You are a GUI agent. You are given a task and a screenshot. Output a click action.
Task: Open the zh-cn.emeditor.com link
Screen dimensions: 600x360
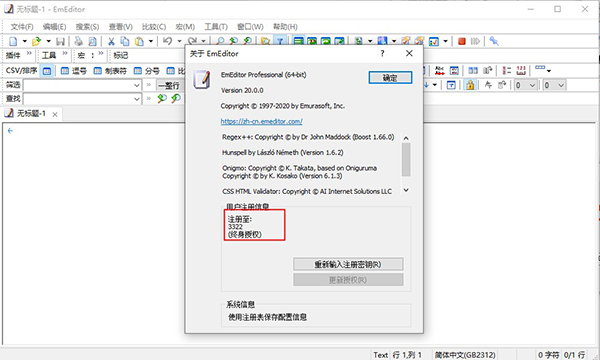(x=261, y=121)
